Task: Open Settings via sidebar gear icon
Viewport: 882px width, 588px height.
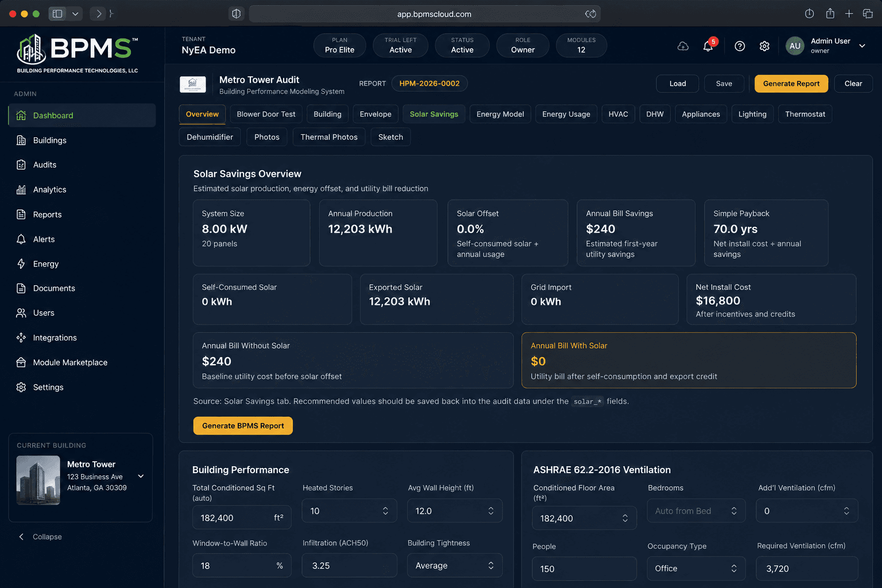Action: (21, 387)
